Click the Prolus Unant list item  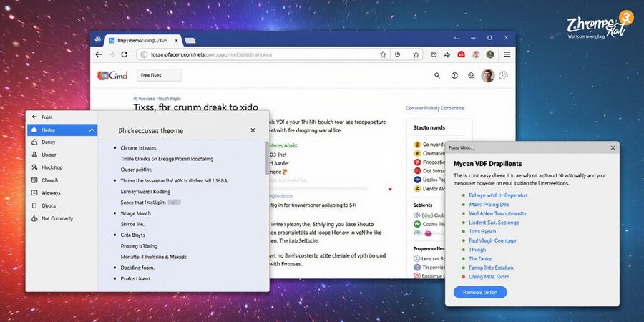click(135, 279)
